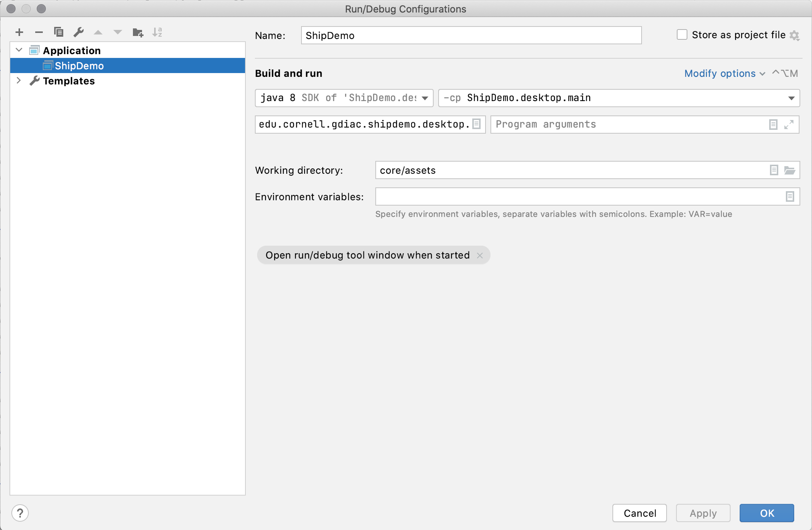
Task: Click the Edit Templates wrench icon
Action: tap(78, 32)
